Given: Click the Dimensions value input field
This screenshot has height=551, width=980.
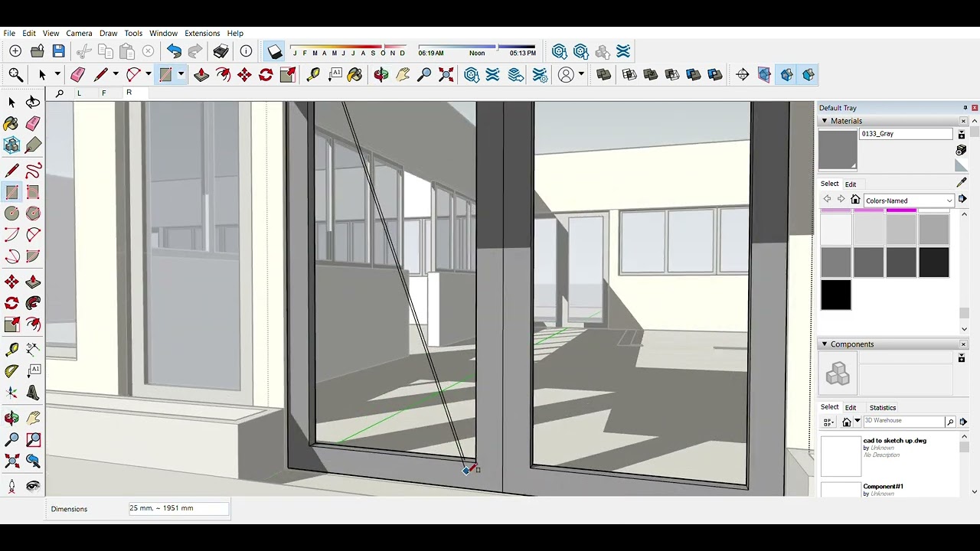Looking at the screenshot, I should pyautogui.click(x=178, y=508).
